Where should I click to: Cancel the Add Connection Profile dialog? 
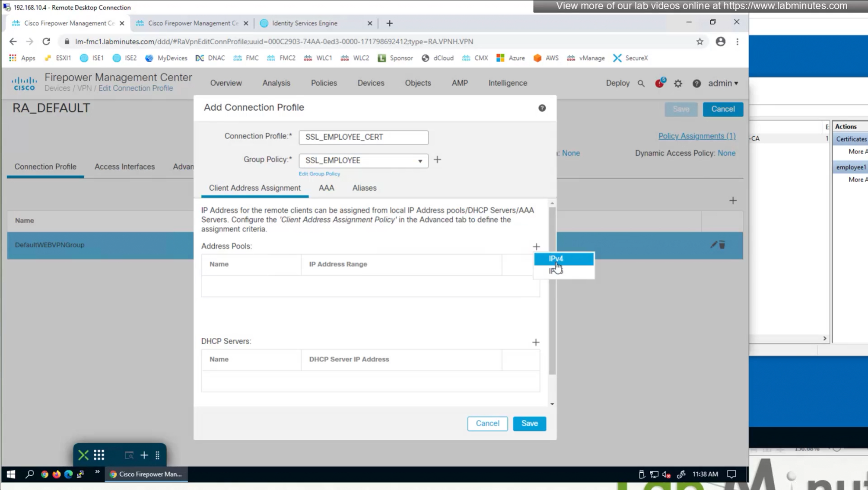[x=487, y=423]
